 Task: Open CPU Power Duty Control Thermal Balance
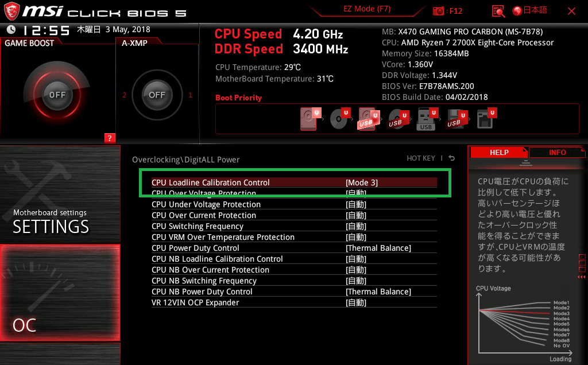[378, 248]
